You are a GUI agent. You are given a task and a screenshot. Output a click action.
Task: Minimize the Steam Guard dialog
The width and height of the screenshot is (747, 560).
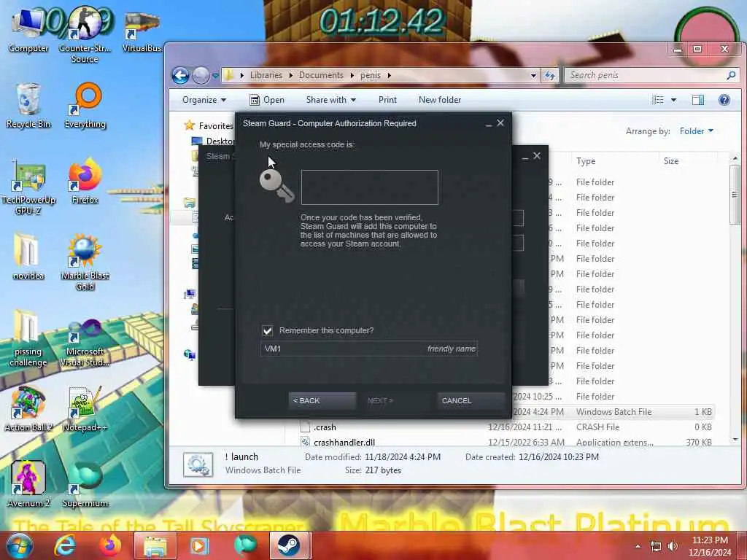pyautogui.click(x=488, y=123)
